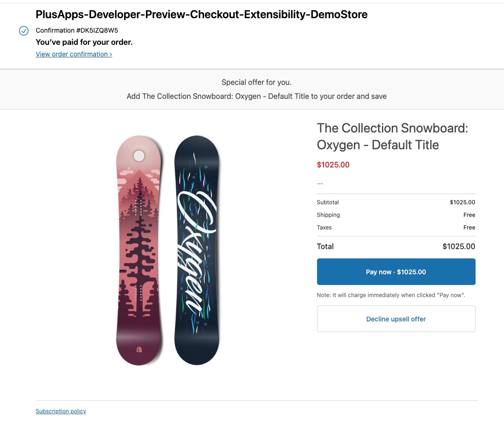Viewport: 504px width, 424px height.
Task: Click the Decline upsell offer button
Action: click(396, 319)
